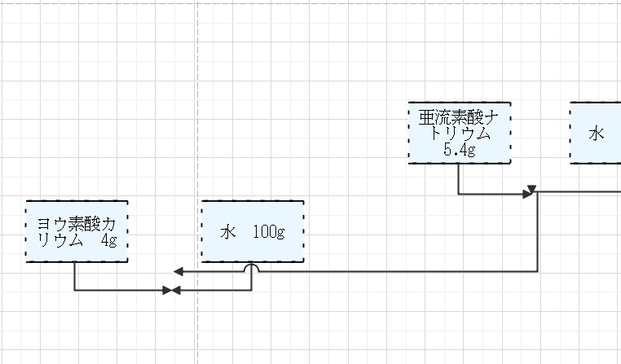Viewport: 621px width, 364px height.
Task: Click the lower left-pointing arrowhead from 水 100g connector
Action: [x=176, y=290]
